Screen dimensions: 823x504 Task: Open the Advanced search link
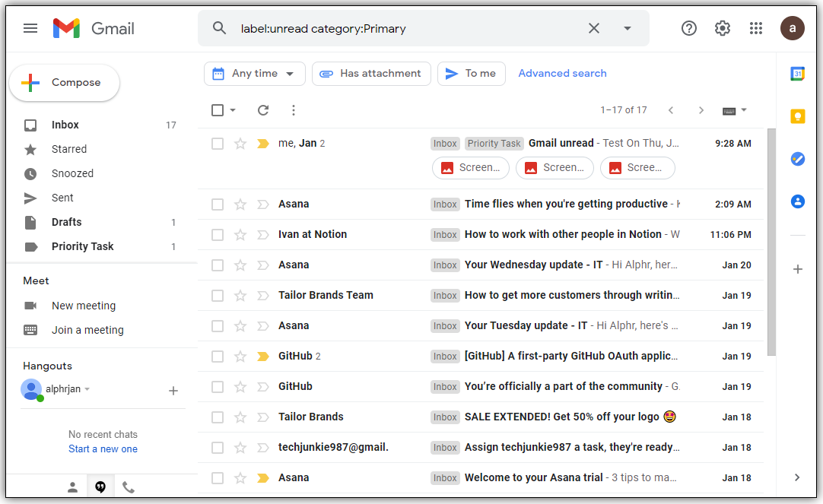pos(562,74)
